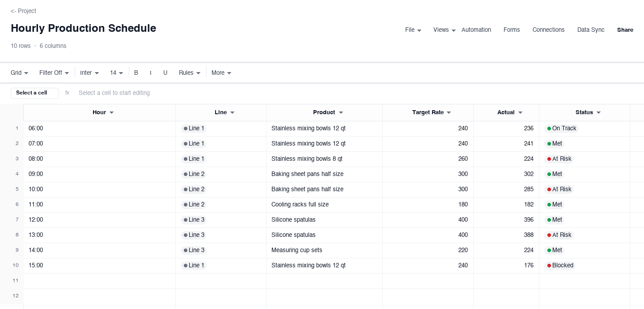Toggle italic formatting I button
644x309 pixels.
(x=151, y=73)
